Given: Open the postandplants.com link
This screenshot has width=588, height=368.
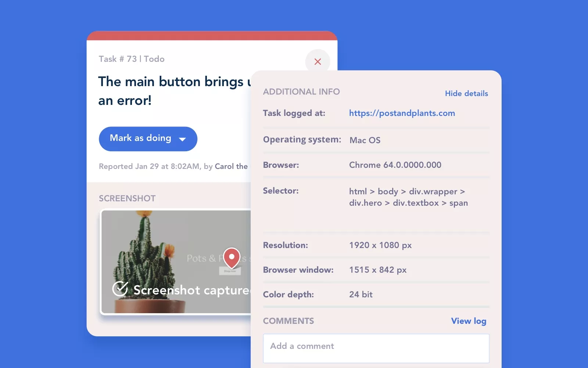Looking at the screenshot, I should point(402,113).
